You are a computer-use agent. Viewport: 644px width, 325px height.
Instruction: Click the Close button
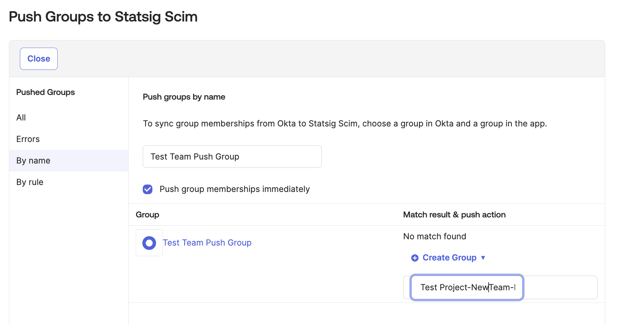click(39, 59)
